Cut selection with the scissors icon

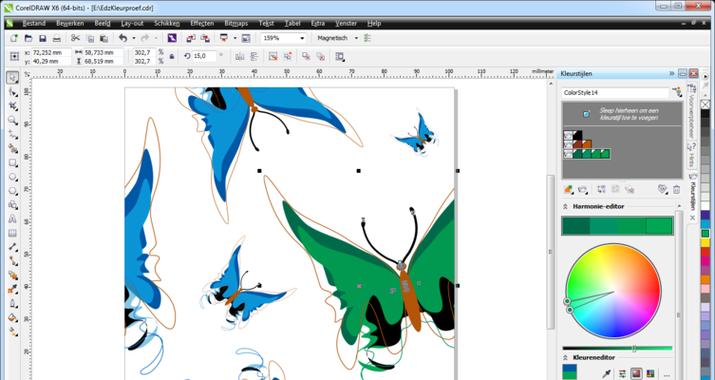76,38
